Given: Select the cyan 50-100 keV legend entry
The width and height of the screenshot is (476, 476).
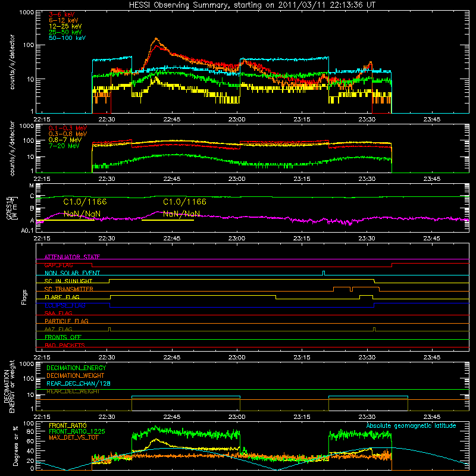Looking at the screenshot, I should tap(67, 38).
